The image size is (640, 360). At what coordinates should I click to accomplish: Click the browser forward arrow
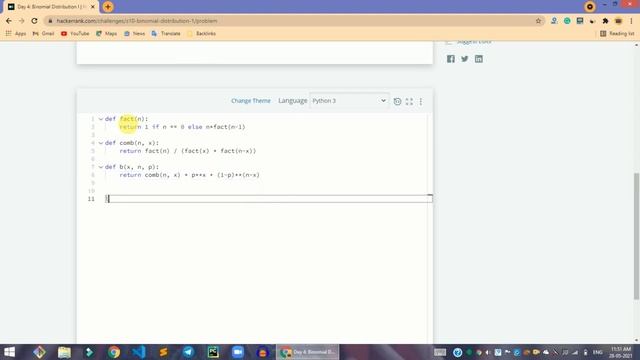[x=22, y=21]
